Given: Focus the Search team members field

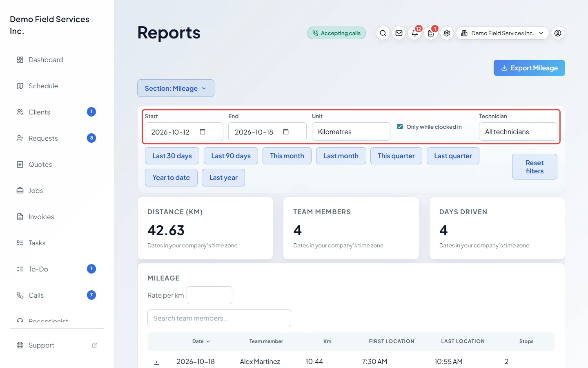Looking at the screenshot, I should click(219, 318).
